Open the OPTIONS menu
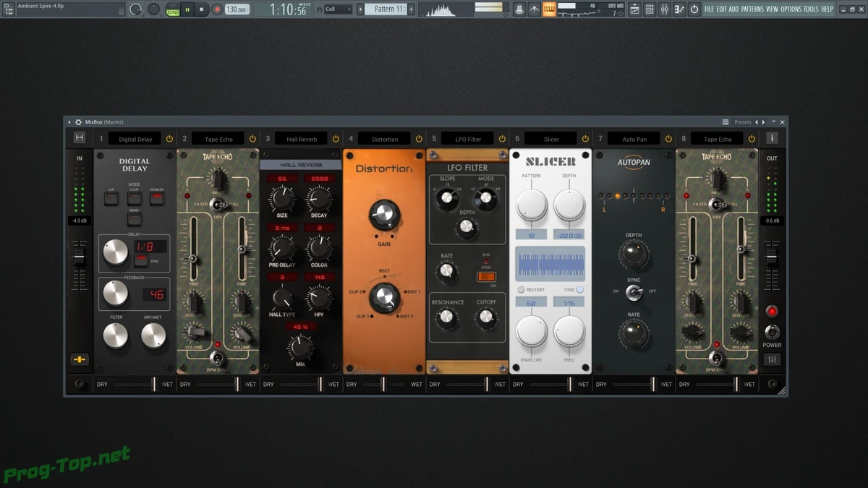This screenshot has width=868, height=488. 791,9
